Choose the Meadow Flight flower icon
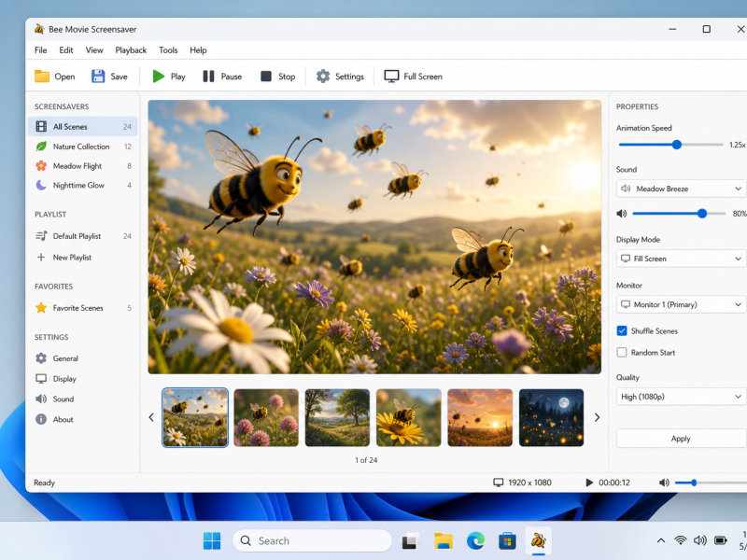The height and width of the screenshot is (560, 747). click(41, 166)
